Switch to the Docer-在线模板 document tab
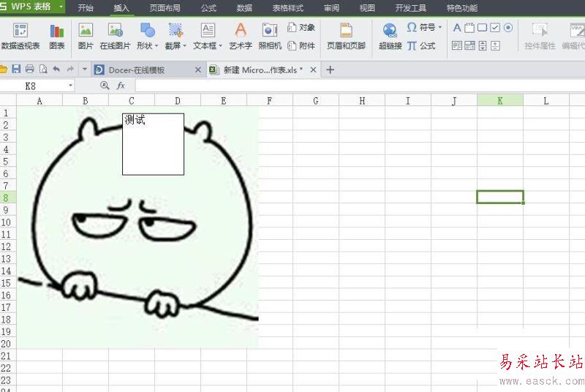Viewport: 585px width, 392px height. [x=148, y=69]
